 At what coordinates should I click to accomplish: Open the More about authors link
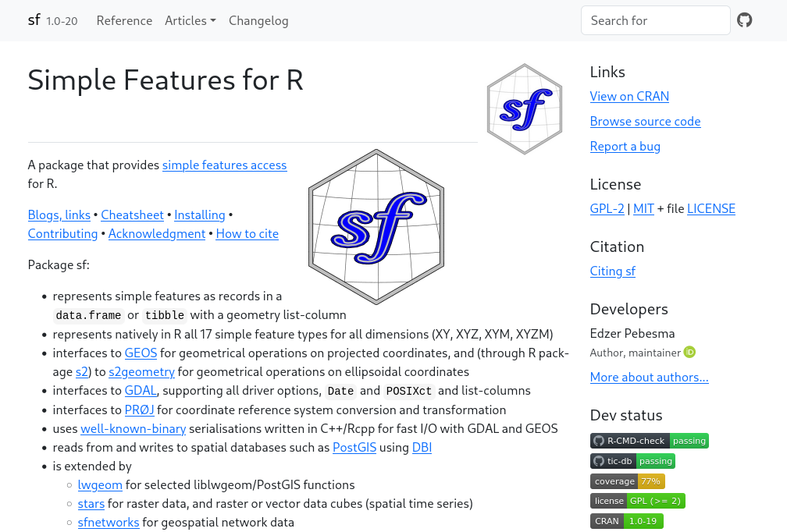click(650, 377)
